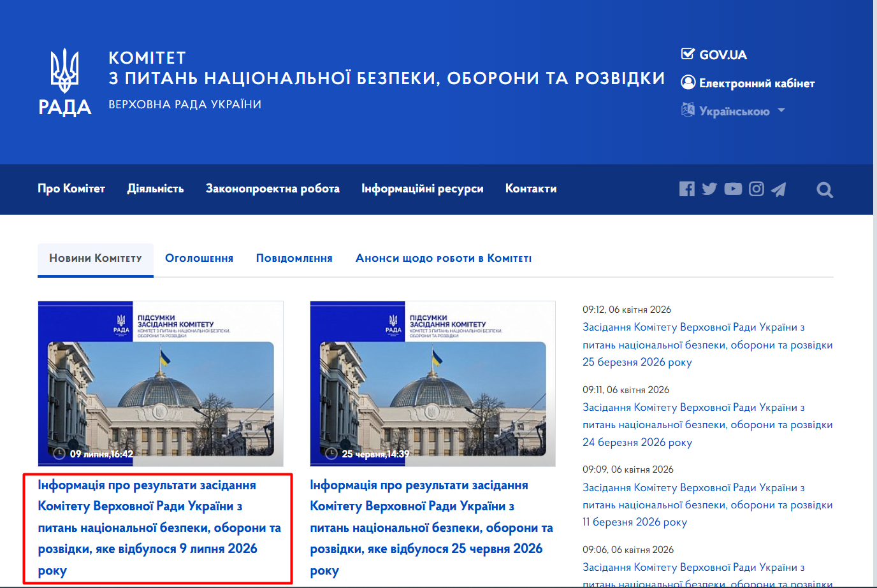Viewport: 877px width, 588px height.
Task: Click the Rada trident logo
Action: pyautogui.click(x=64, y=83)
